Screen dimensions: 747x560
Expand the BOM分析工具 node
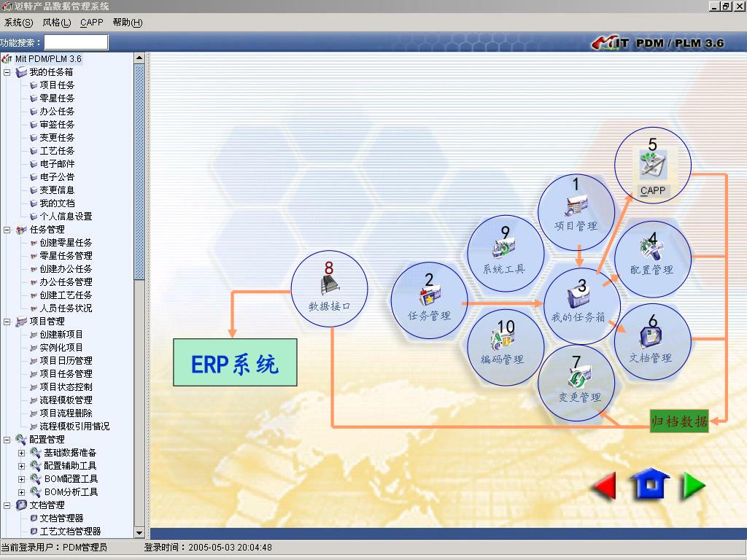pos(21,492)
